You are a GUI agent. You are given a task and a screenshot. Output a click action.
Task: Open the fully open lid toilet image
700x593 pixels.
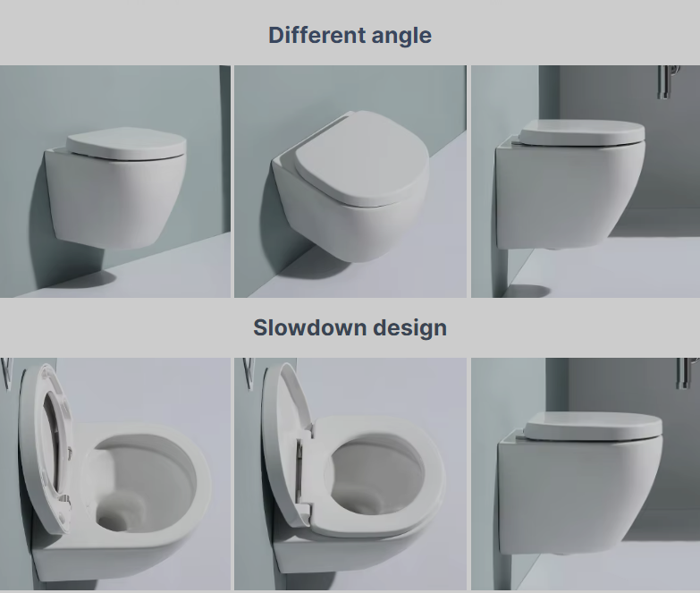(115, 474)
